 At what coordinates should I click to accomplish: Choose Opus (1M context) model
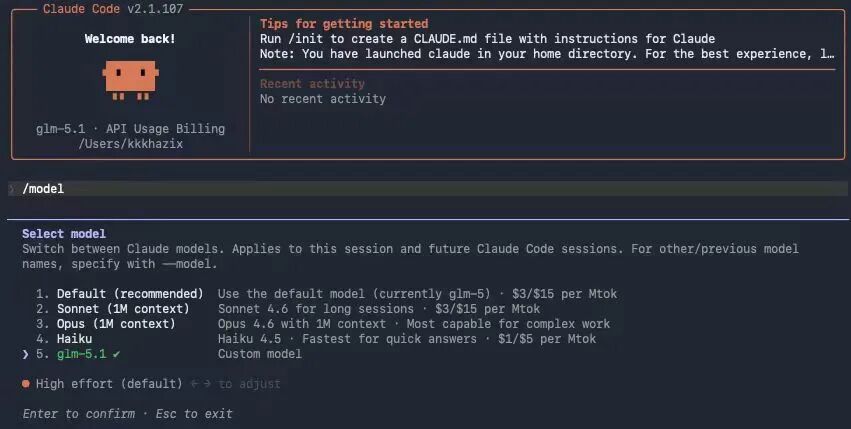point(119,324)
